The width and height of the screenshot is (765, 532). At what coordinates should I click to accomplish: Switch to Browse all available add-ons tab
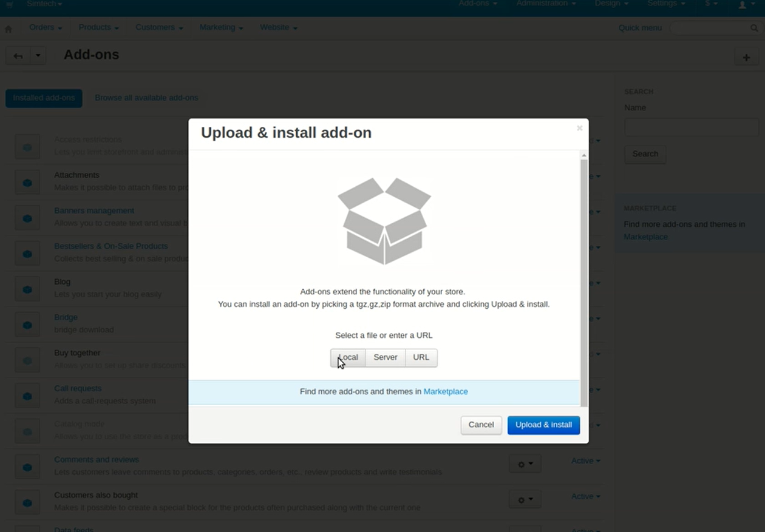pyautogui.click(x=146, y=98)
